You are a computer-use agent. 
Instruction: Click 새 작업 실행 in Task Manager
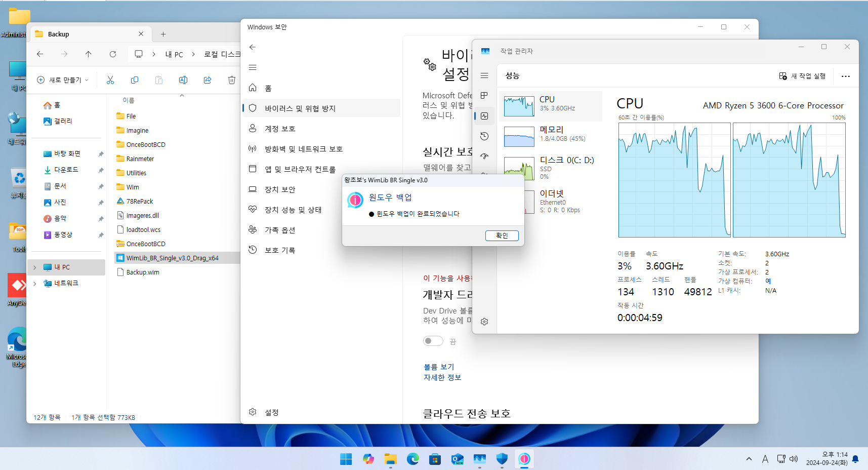pyautogui.click(x=802, y=76)
